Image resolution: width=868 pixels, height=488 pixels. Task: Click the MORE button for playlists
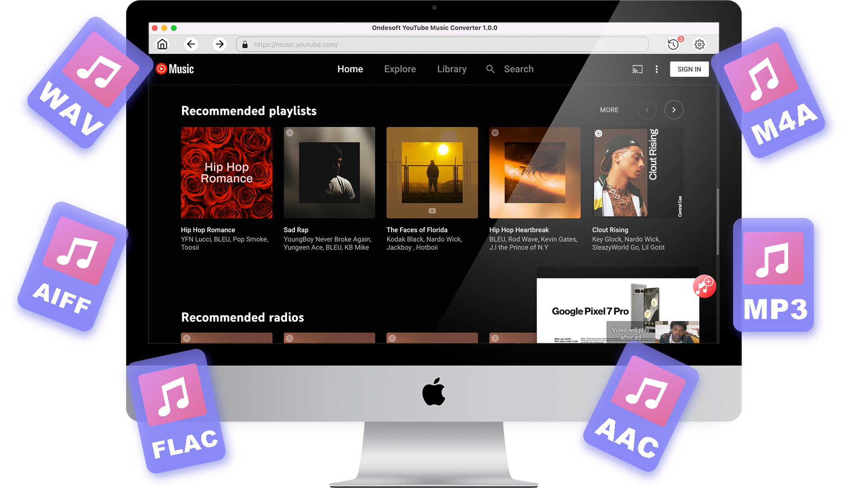coord(608,110)
